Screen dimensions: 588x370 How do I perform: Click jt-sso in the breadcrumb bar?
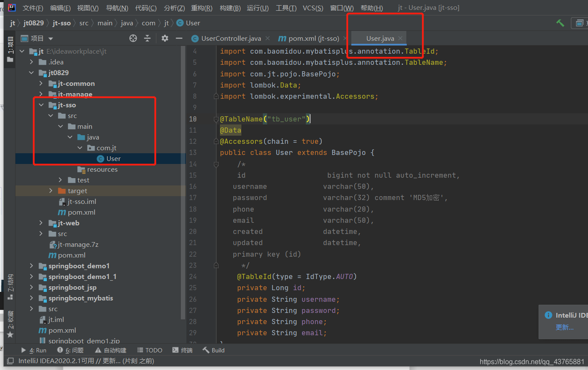tap(62, 23)
